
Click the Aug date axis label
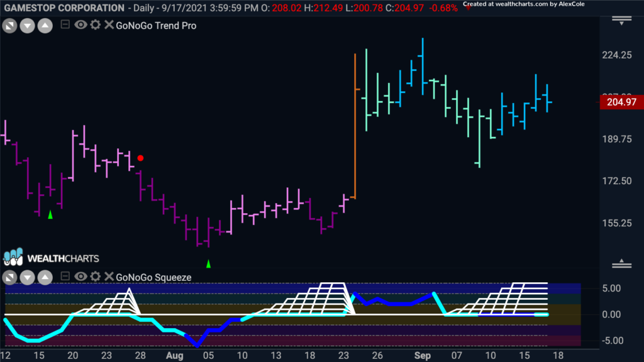point(174,356)
